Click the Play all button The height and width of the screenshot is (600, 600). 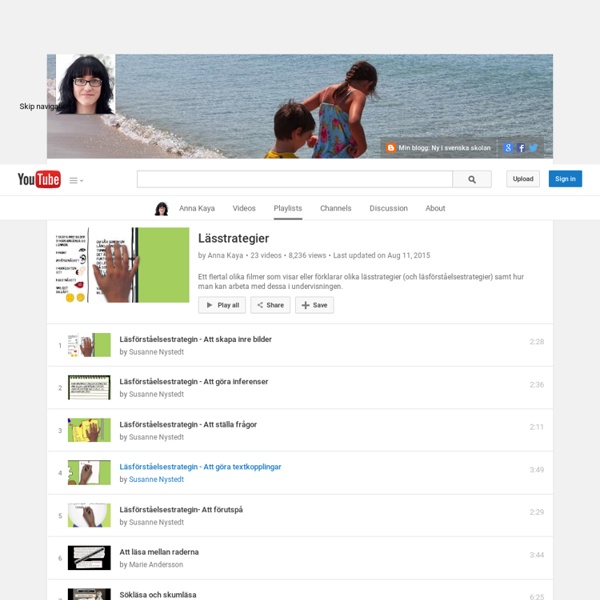click(x=222, y=305)
